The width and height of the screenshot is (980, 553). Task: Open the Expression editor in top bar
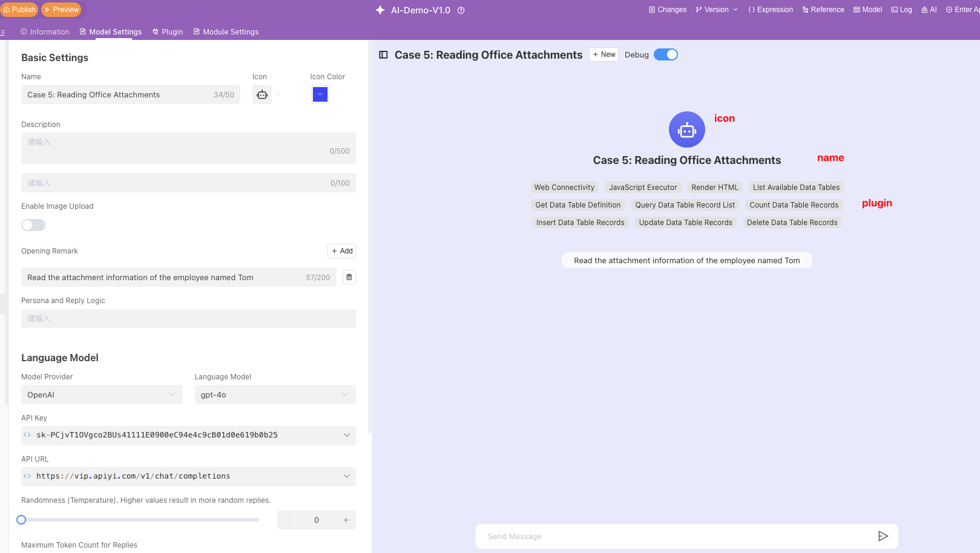pyautogui.click(x=771, y=10)
